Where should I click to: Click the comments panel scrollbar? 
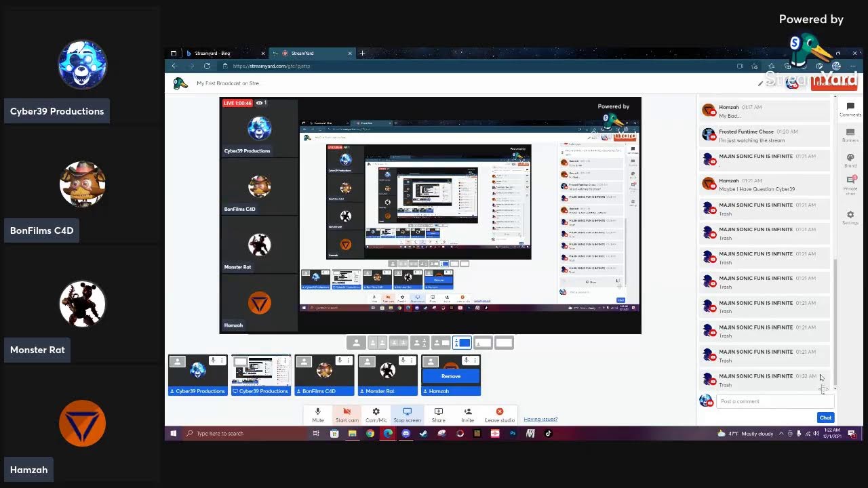coord(835,322)
